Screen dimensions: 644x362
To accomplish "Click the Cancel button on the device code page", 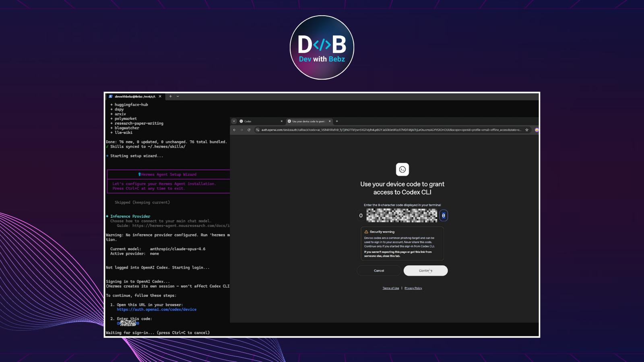I will pyautogui.click(x=379, y=271).
